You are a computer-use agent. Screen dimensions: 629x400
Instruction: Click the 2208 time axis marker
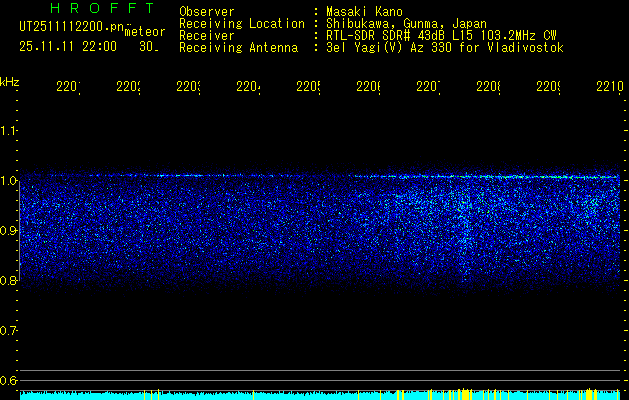[489, 87]
